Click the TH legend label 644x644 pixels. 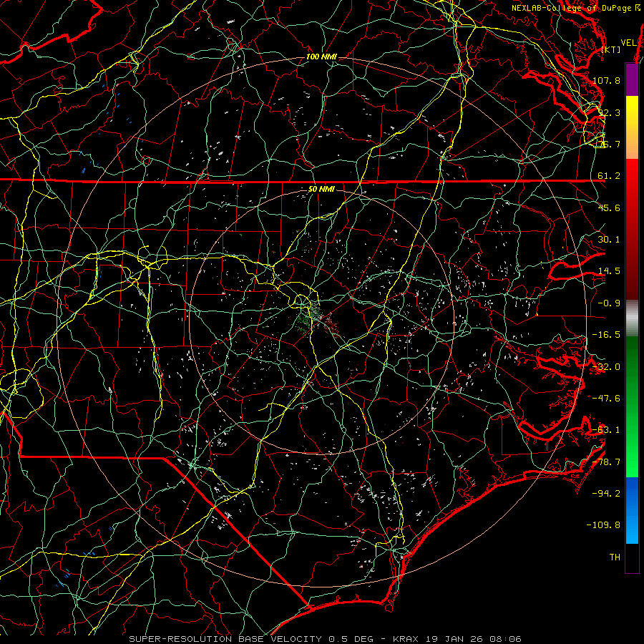(615, 557)
